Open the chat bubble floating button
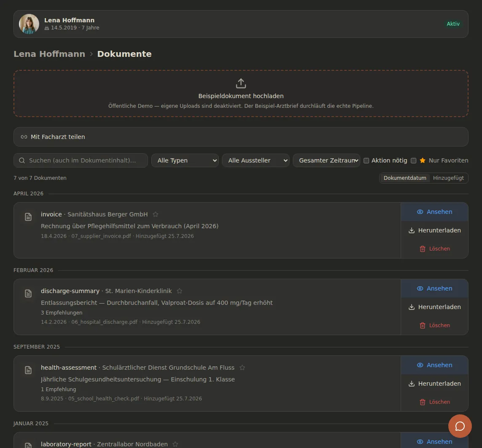The height and width of the screenshot is (448, 482). pos(460,426)
